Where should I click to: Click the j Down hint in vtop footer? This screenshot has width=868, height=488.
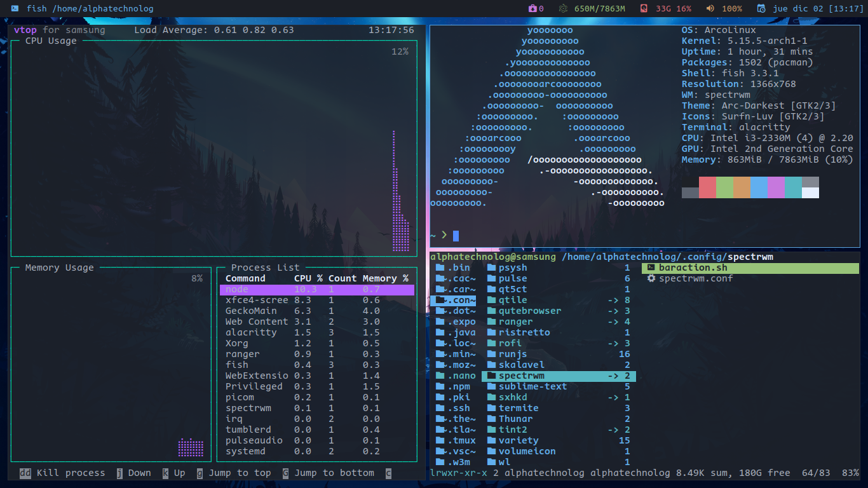click(x=133, y=473)
